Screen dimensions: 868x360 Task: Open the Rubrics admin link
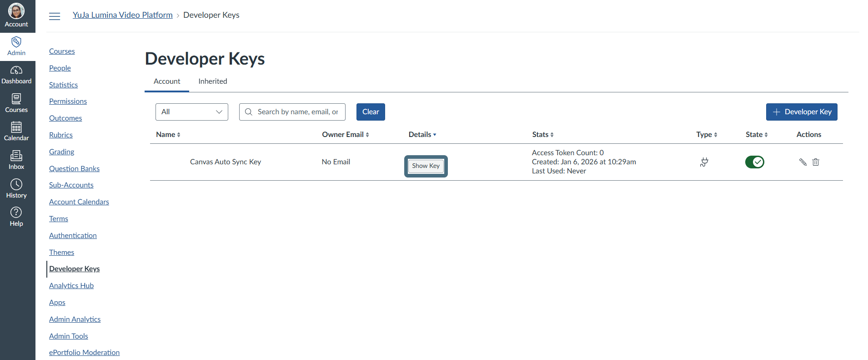[x=61, y=135]
